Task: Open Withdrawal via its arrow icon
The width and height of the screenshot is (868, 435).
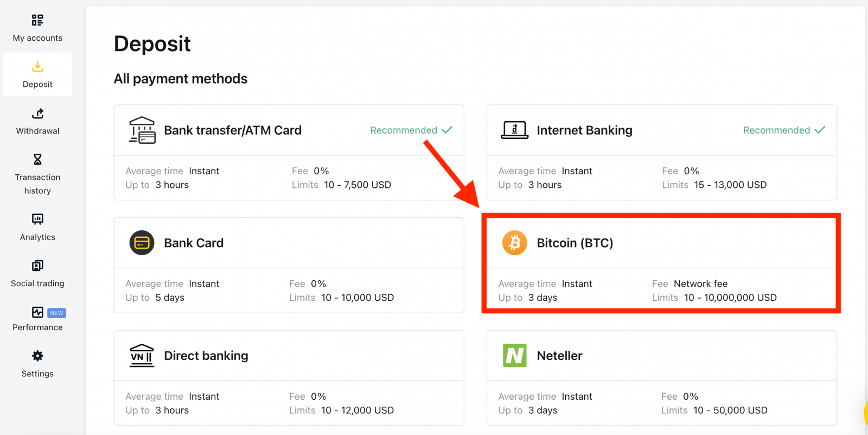Action: [x=37, y=114]
